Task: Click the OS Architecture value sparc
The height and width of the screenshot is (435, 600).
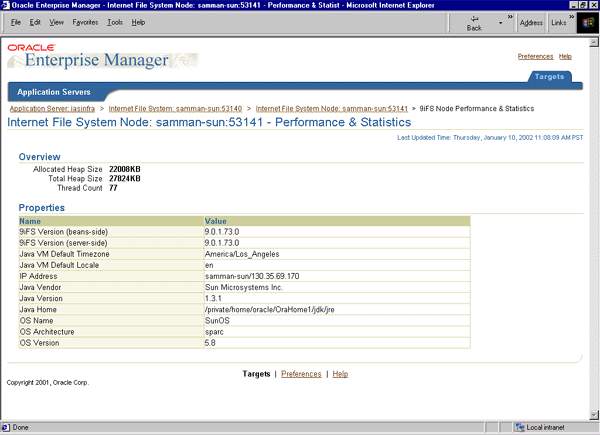Action: coord(214,332)
